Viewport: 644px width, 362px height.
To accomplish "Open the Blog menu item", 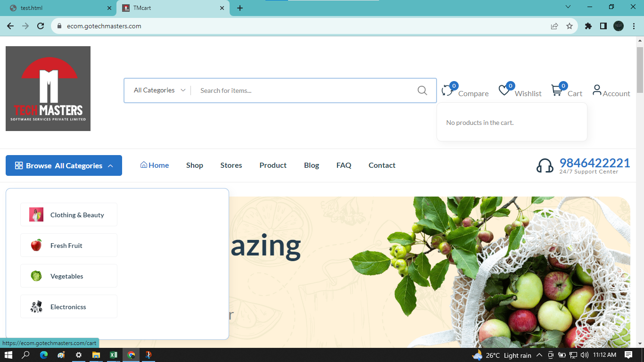I will click(x=311, y=165).
